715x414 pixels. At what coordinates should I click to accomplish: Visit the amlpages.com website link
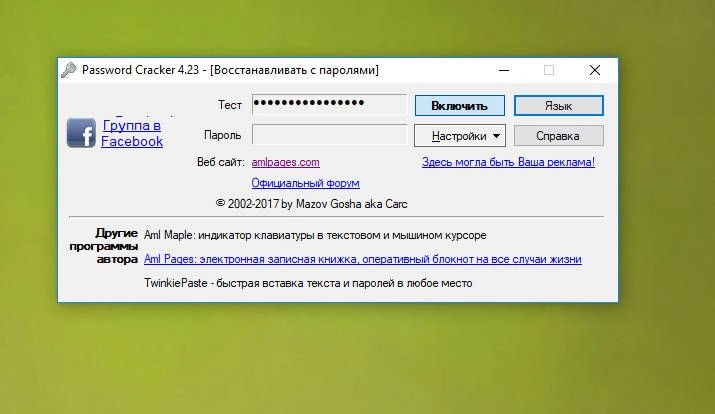[x=285, y=162]
